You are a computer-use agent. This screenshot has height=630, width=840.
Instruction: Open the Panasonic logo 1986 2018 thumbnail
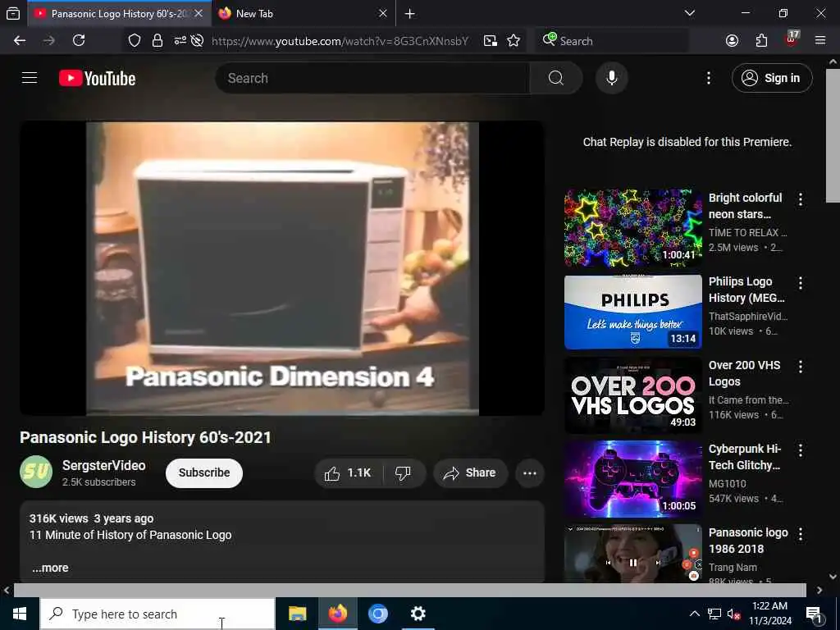632,553
